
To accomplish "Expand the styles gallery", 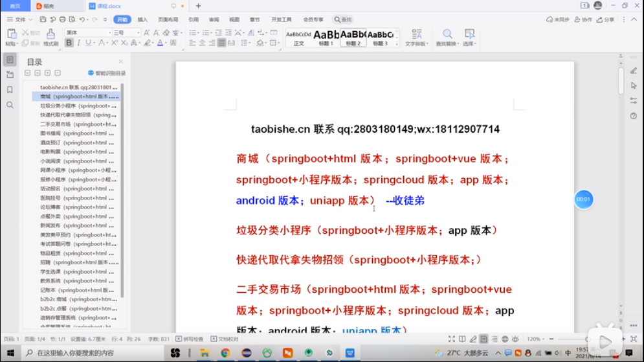I will point(397,44).
